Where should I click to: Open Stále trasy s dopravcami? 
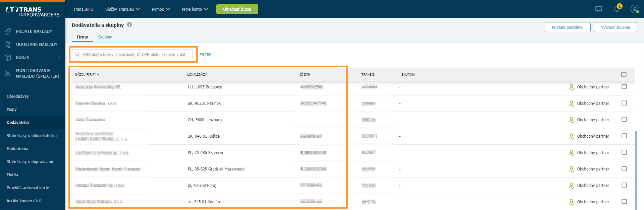[x=30, y=161]
